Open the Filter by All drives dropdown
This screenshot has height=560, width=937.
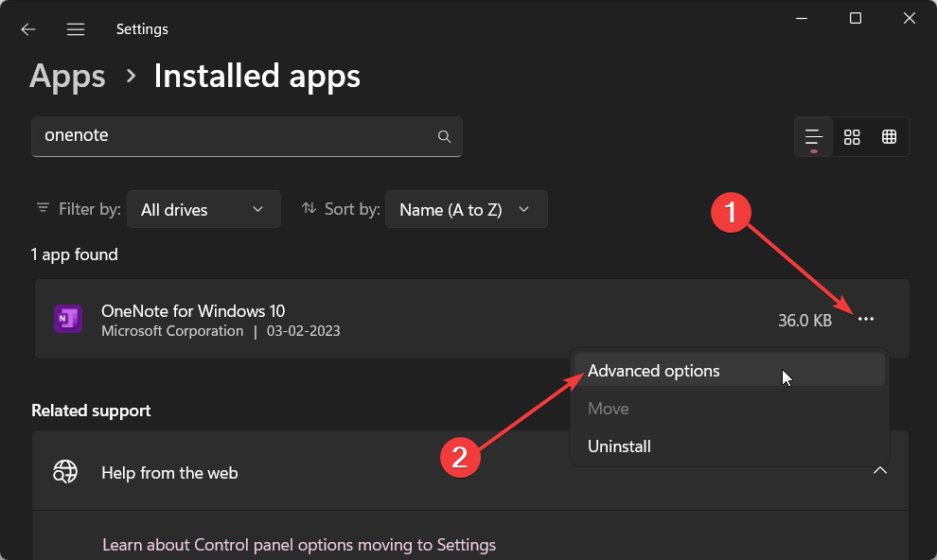click(x=203, y=210)
